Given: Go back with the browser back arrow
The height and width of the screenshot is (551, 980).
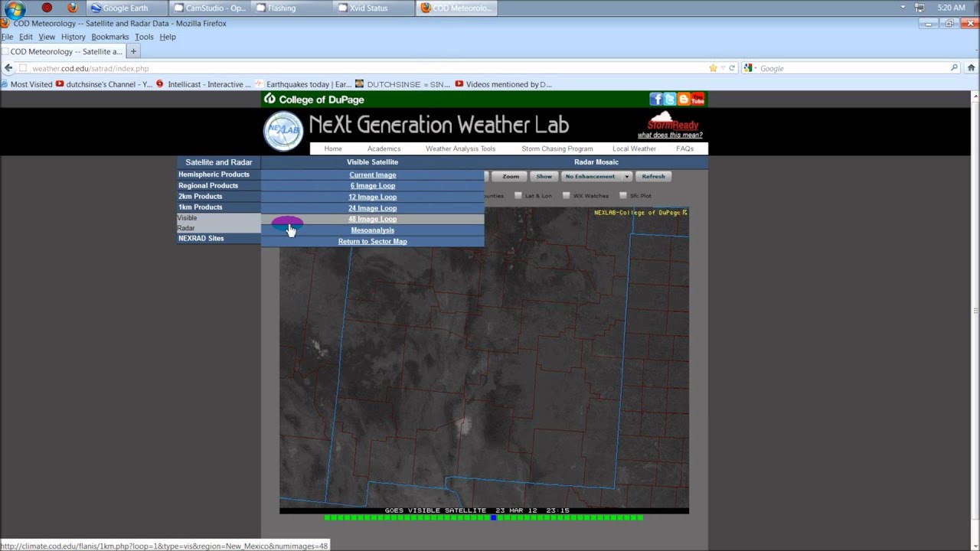Looking at the screenshot, I should pos(8,68).
